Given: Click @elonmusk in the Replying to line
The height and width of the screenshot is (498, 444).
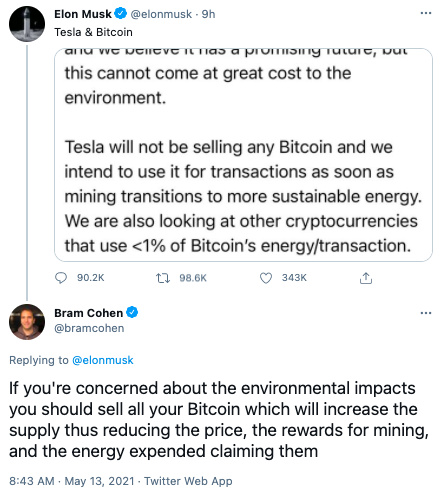Looking at the screenshot, I should click(x=103, y=360).
